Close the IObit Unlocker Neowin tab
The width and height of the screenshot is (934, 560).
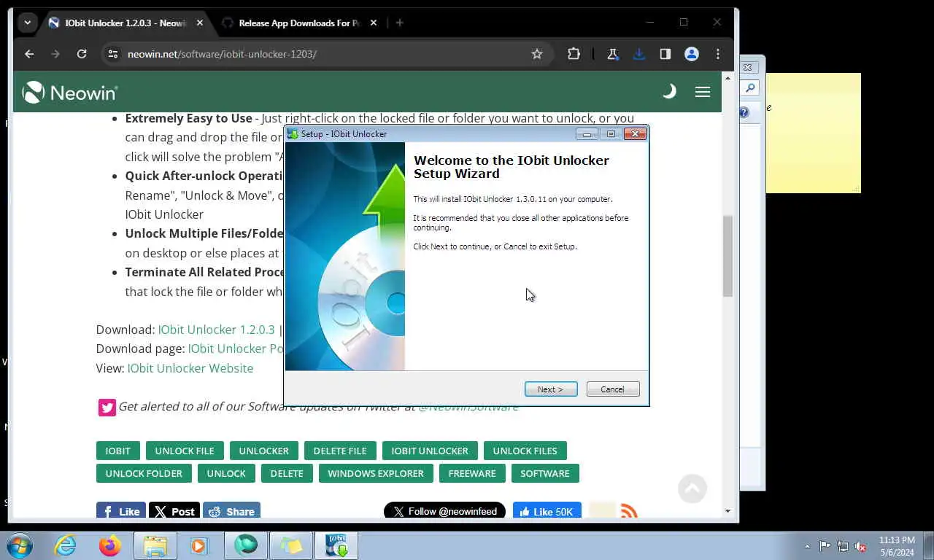coord(200,23)
